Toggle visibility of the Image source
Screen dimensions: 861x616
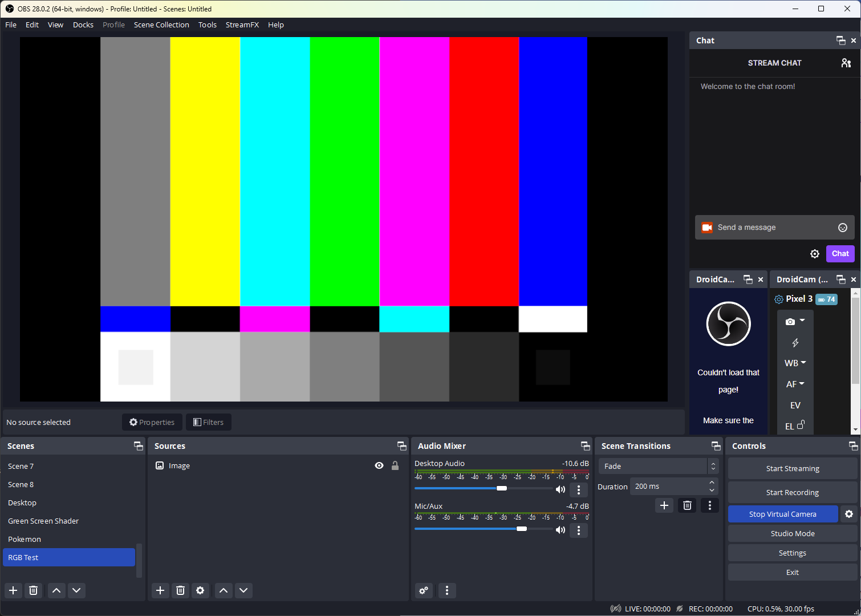(x=379, y=465)
